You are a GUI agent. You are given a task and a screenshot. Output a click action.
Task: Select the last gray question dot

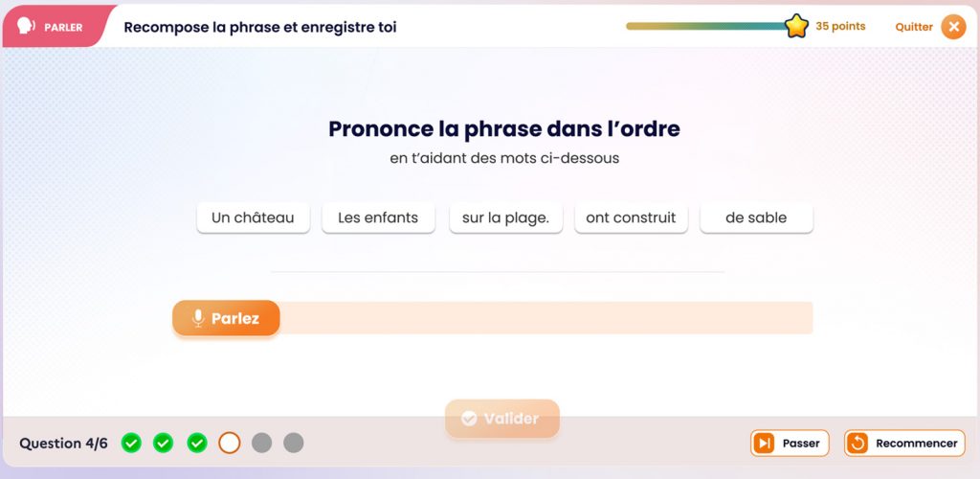[x=294, y=443]
